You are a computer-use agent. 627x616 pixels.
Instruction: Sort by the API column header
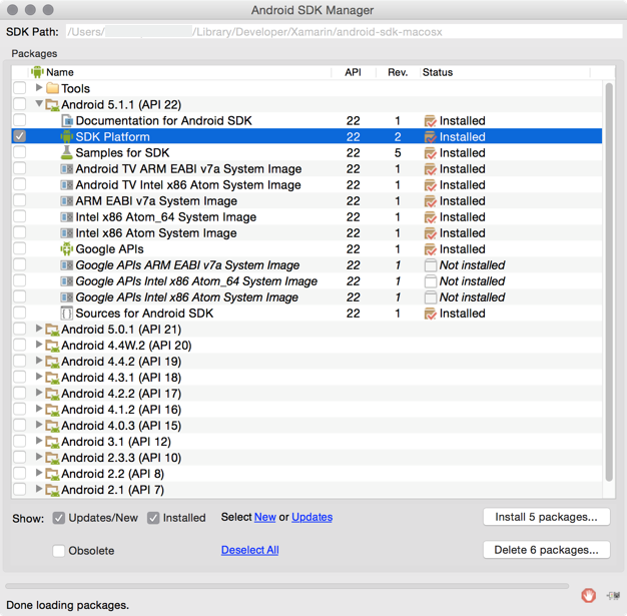tap(353, 72)
